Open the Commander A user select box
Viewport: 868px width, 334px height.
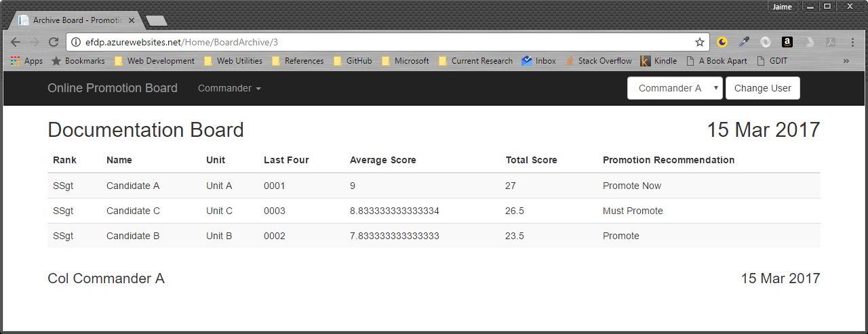675,88
